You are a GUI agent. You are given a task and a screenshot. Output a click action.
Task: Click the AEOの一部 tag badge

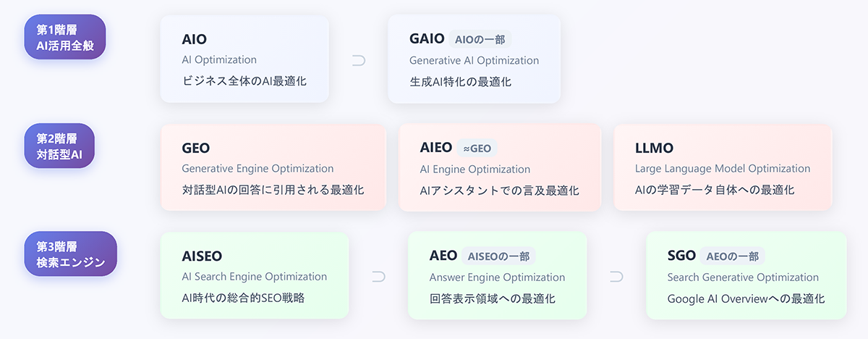[x=733, y=256]
